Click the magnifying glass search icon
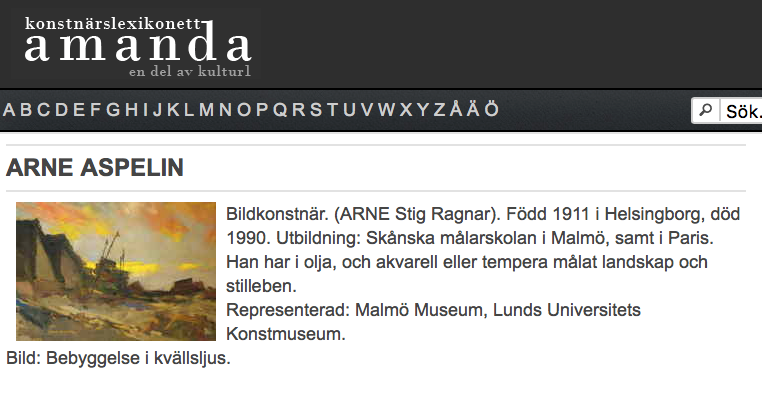The width and height of the screenshot is (762, 400). (706, 110)
